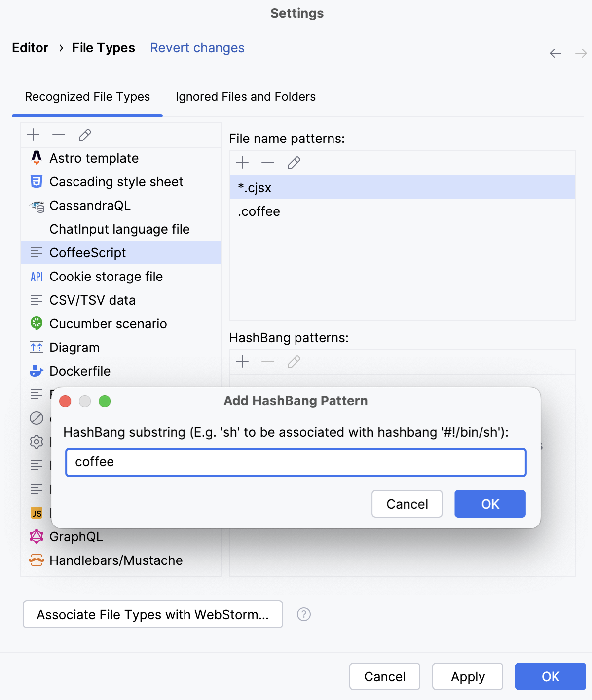The height and width of the screenshot is (700, 592).
Task: Cancel the Add HashBang Pattern dialog
Action: tap(407, 504)
